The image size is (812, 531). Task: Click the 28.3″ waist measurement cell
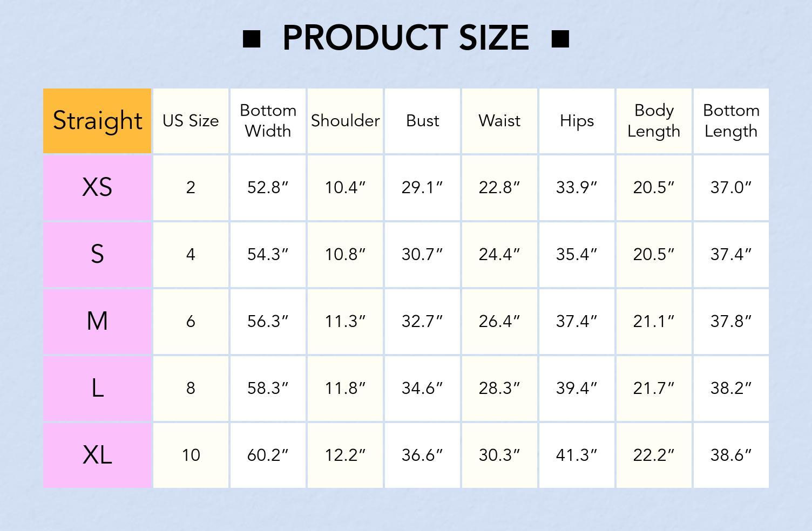499,388
